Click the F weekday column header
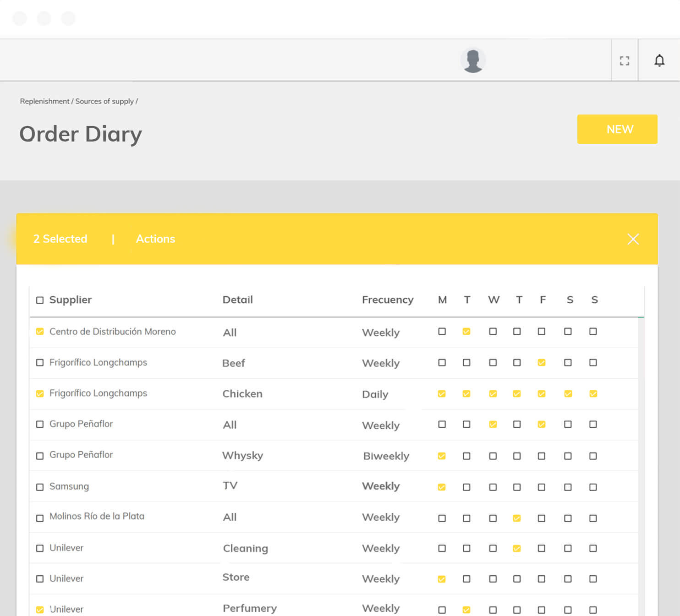 click(543, 300)
